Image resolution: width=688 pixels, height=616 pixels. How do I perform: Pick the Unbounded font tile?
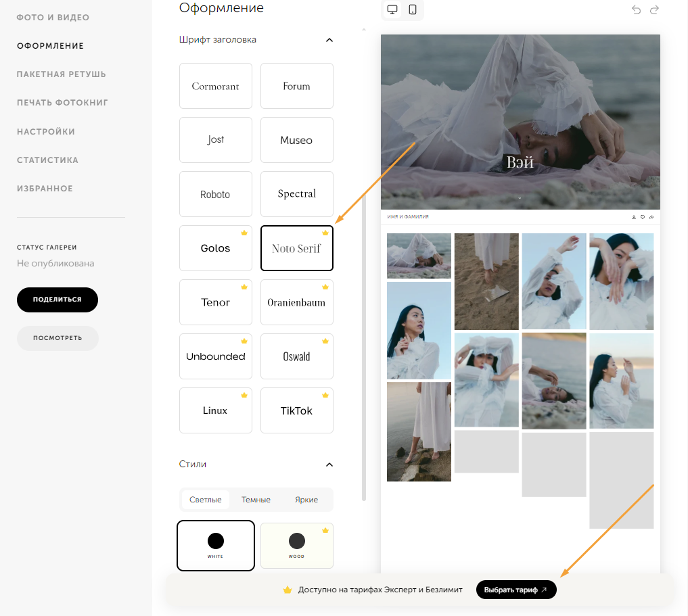click(215, 356)
